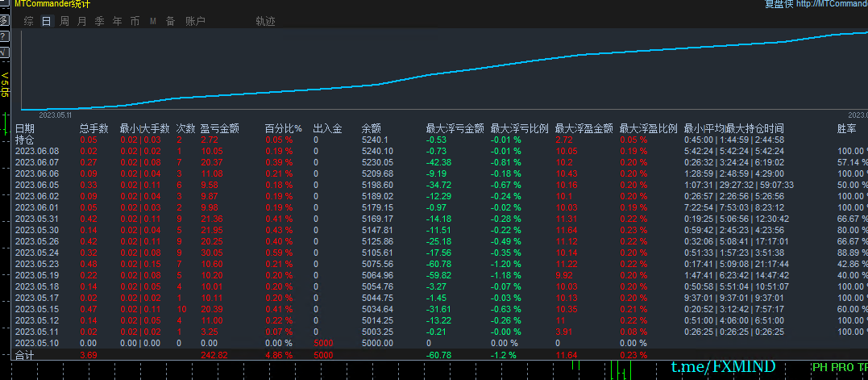
Task: Select the 2023.05.26 date row
Action: click(36, 241)
